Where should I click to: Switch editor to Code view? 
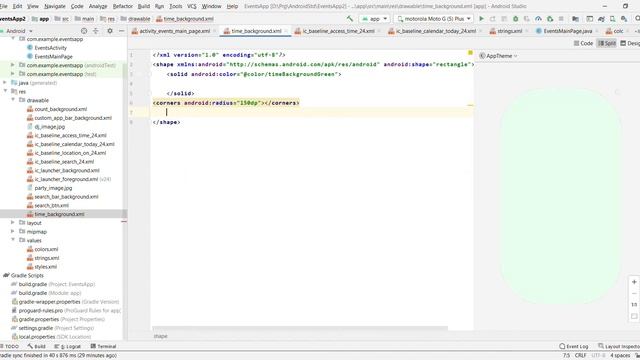[583, 43]
